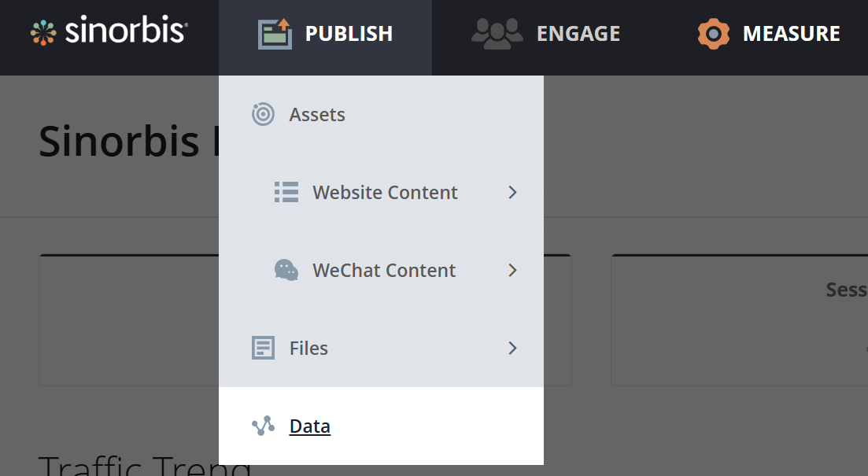Viewport: 868px width, 476px height.
Task: Click the sinorbis wordmark text
Action: point(126,31)
